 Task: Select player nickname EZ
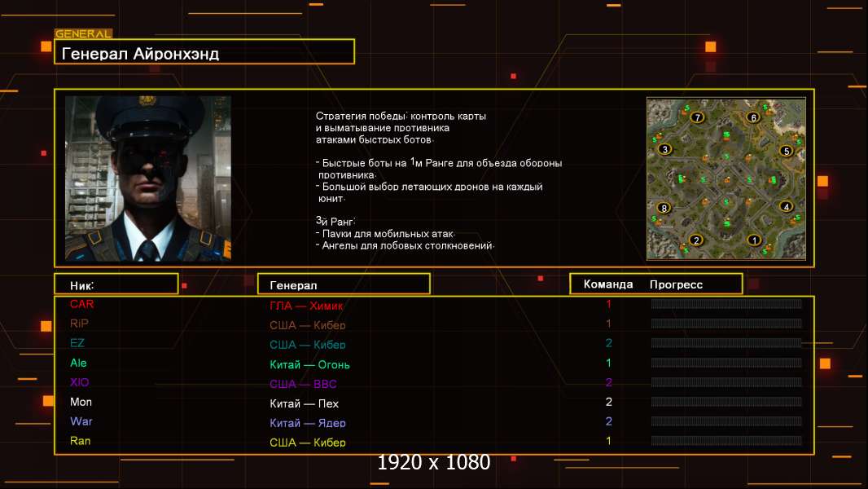[x=77, y=343]
